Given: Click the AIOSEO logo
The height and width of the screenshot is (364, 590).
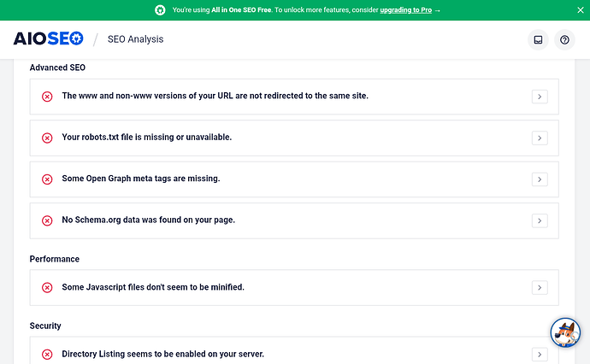Looking at the screenshot, I should pyautogui.click(x=48, y=38).
